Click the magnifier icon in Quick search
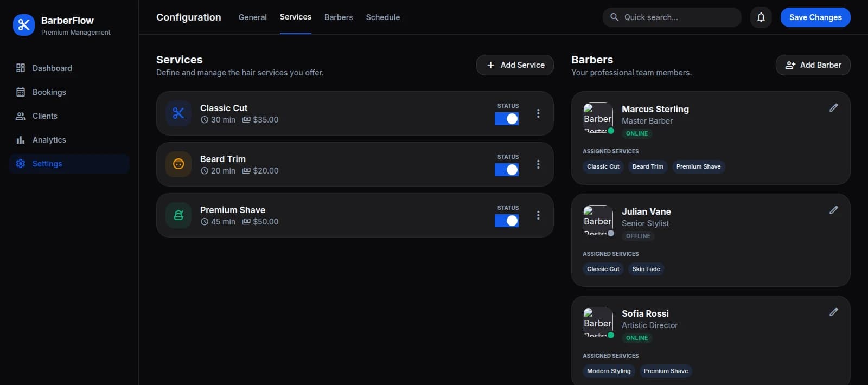This screenshot has height=385, width=868. point(614,17)
